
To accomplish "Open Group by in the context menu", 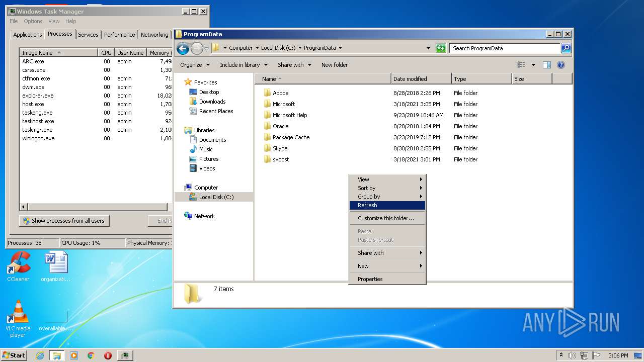I will click(387, 197).
